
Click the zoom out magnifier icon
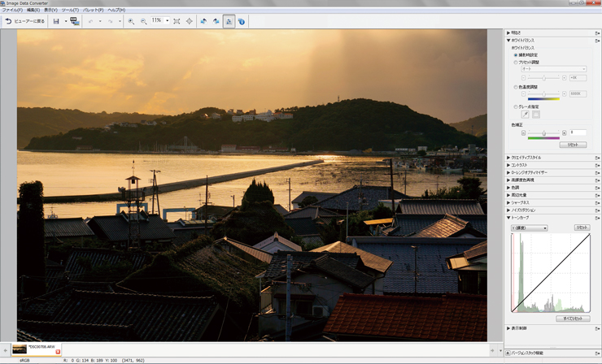[143, 21]
